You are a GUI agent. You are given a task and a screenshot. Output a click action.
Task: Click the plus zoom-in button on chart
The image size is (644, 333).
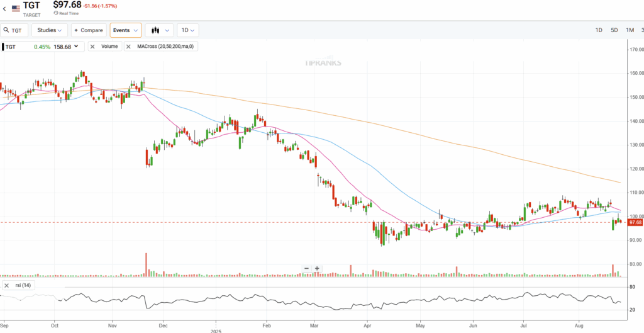(x=317, y=268)
